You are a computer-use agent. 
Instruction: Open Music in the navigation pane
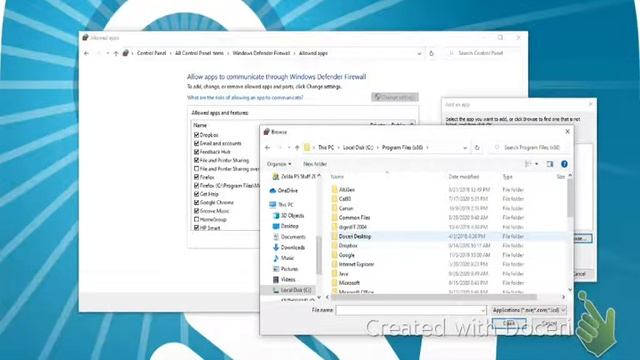click(x=287, y=258)
